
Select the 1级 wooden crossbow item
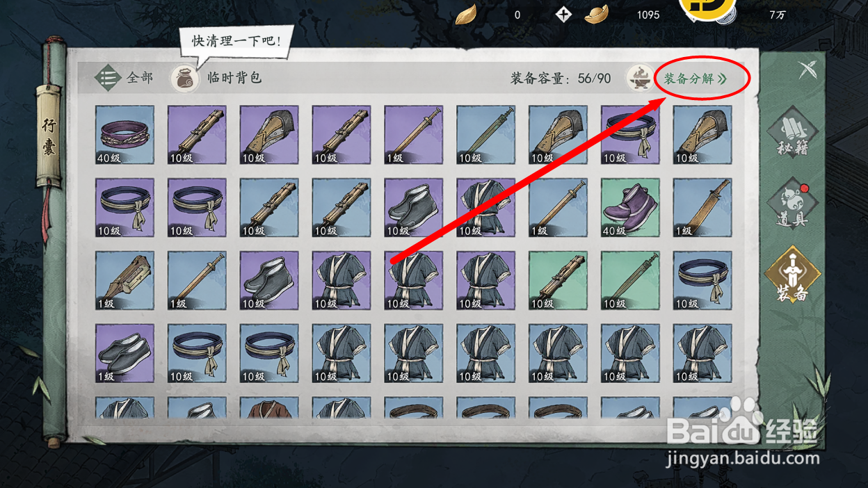[124, 281]
